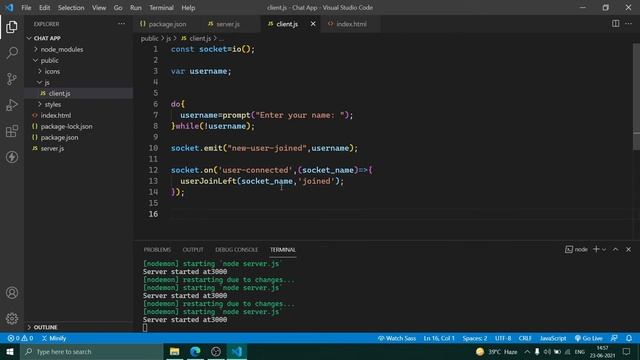Click Ln 16, Col 1 cursor position
The height and width of the screenshot is (360, 640).
[439, 338]
